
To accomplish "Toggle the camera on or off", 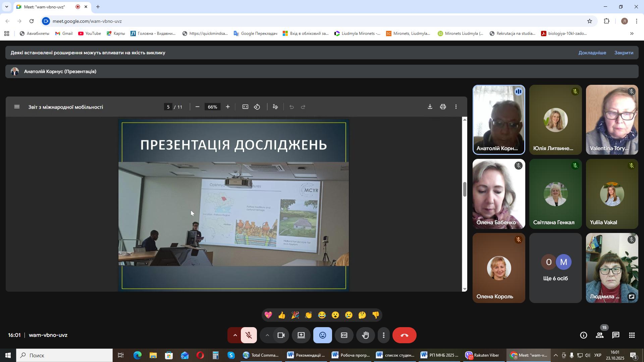I will [x=281, y=336].
